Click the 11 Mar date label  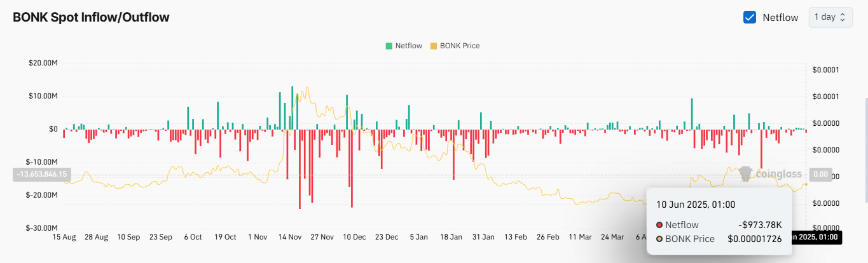pyautogui.click(x=581, y=237)
